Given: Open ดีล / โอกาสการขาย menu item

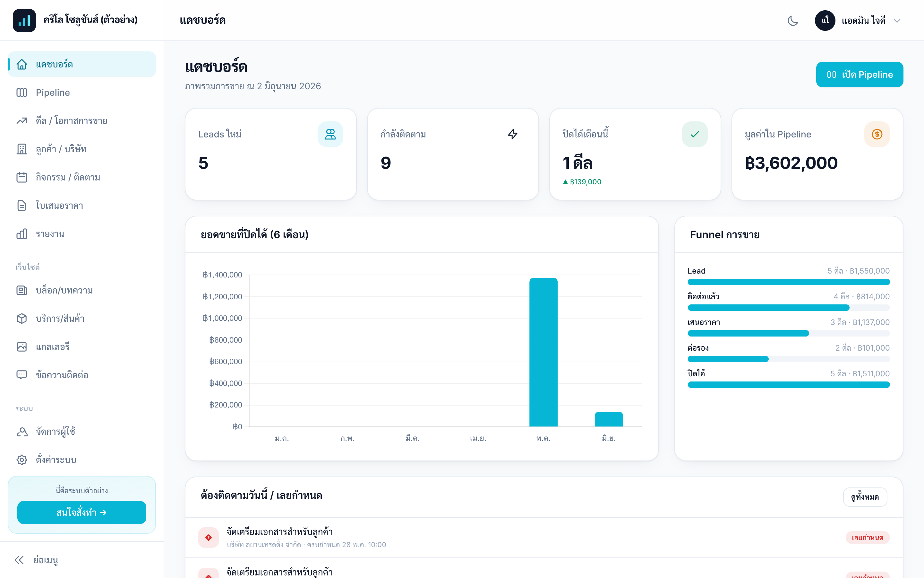Looking at the screenshot, I should point(82,121).
